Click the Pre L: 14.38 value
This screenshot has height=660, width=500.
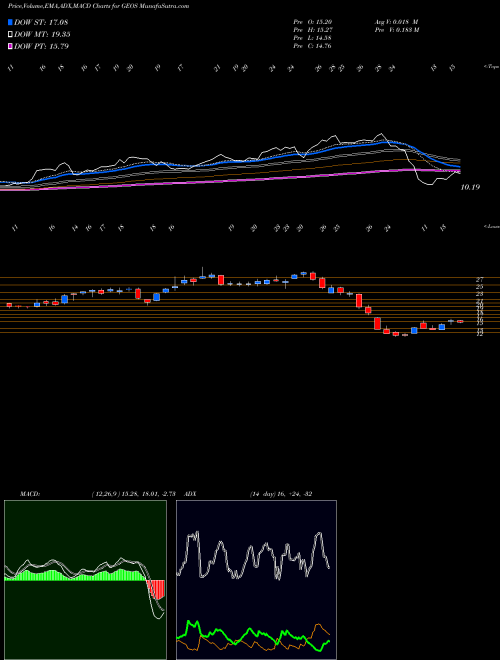pos(312,38)
